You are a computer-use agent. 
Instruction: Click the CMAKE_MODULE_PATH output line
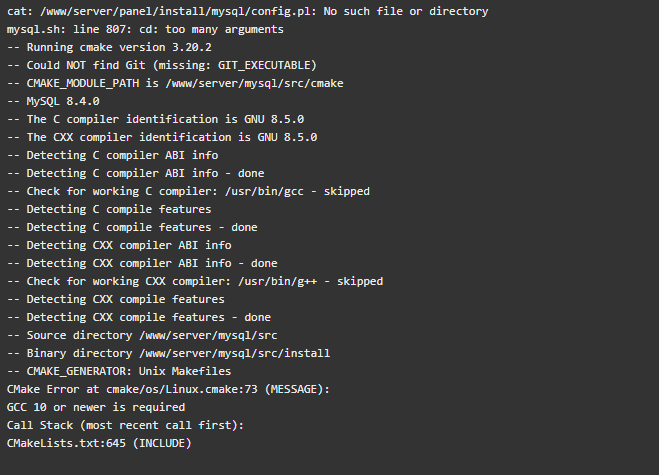pyautogui.click(x=175, y=83)
